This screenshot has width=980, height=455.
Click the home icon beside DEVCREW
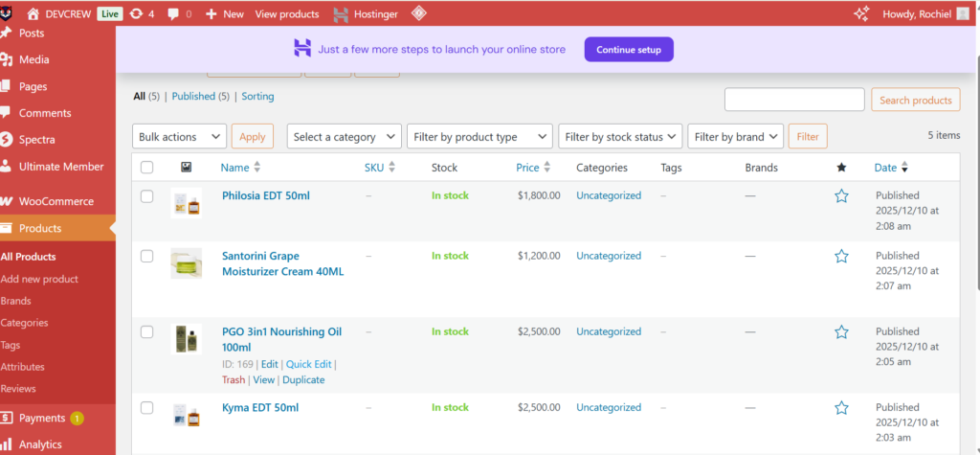(x=33, y=14)
